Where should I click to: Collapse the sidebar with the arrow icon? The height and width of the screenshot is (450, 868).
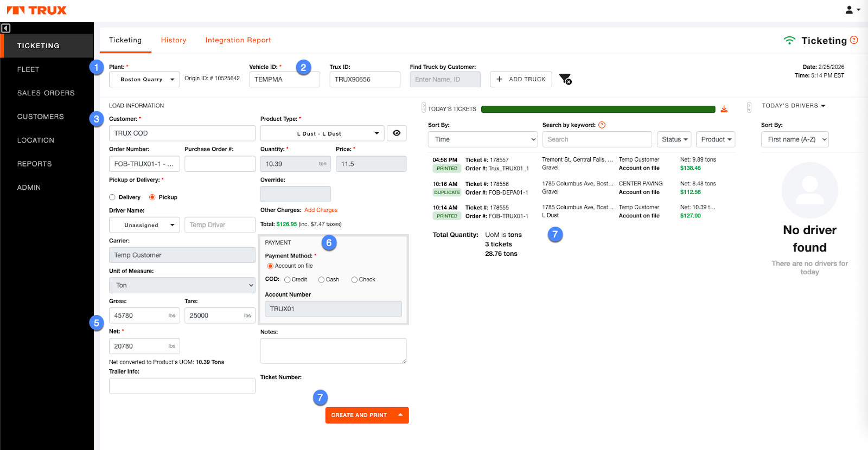(5, 28)
